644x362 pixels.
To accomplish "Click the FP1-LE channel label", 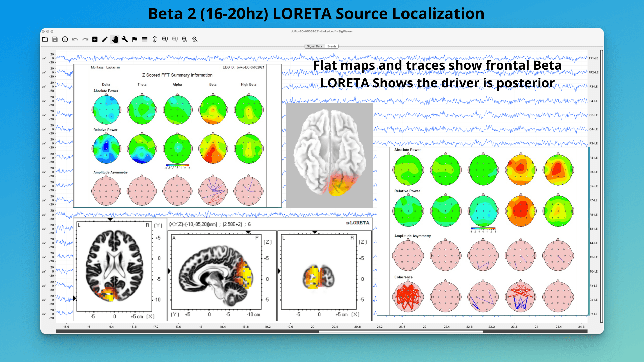I will [593, 57].
